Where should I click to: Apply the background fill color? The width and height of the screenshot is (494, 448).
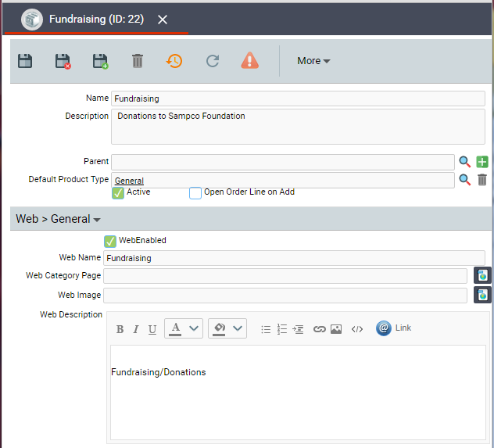(x=219, y=328)
